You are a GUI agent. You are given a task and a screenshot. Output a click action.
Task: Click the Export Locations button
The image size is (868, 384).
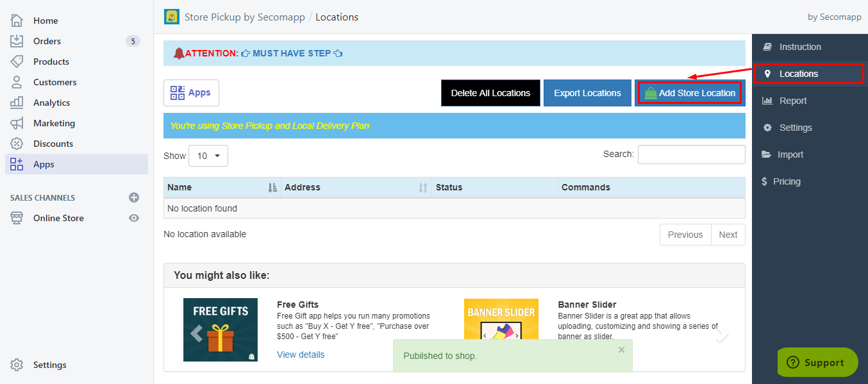587,93
